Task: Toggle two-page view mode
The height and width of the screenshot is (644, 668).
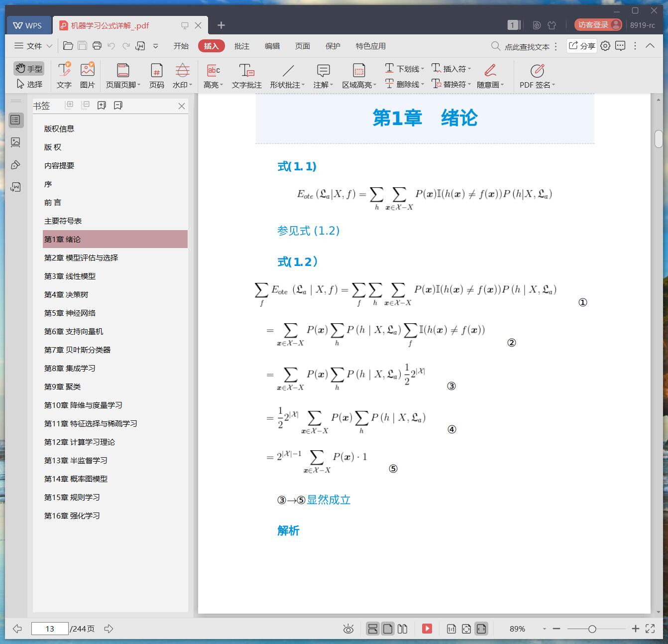Action: [x=403, y=629]
